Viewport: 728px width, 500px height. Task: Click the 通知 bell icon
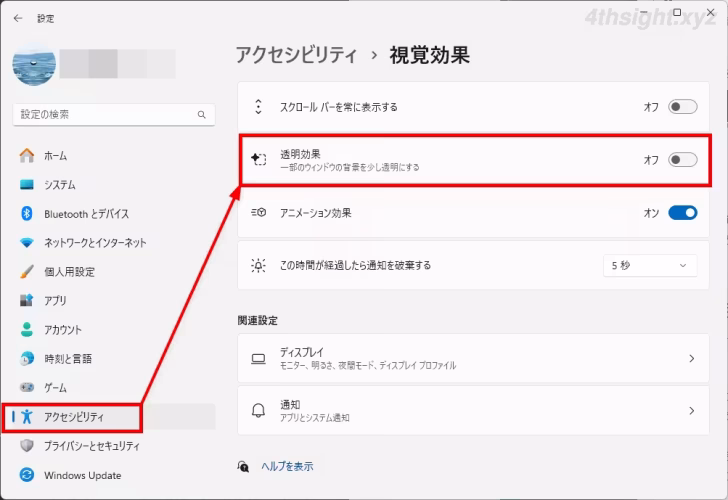259,410
